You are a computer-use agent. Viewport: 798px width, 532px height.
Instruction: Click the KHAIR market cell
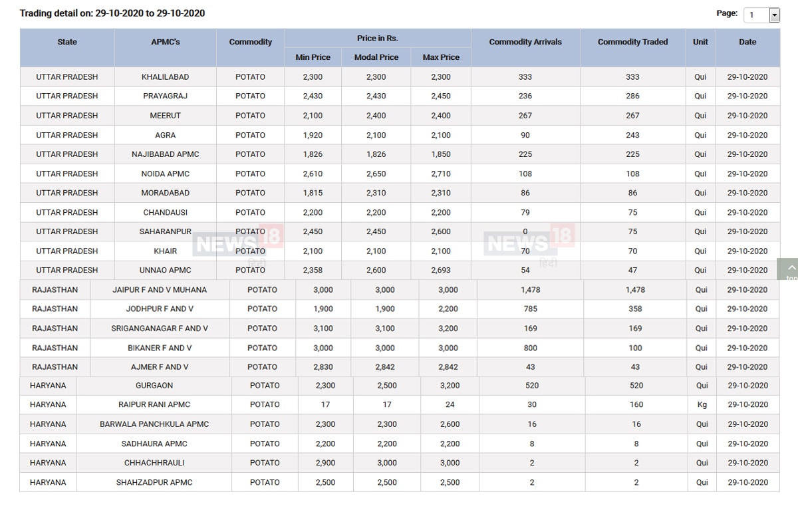[x=166, y=251]
